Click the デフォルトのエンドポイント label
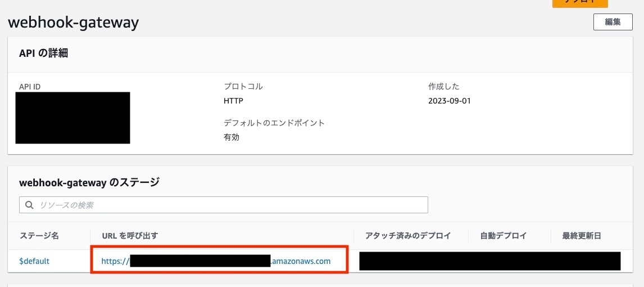 [274, 123]
